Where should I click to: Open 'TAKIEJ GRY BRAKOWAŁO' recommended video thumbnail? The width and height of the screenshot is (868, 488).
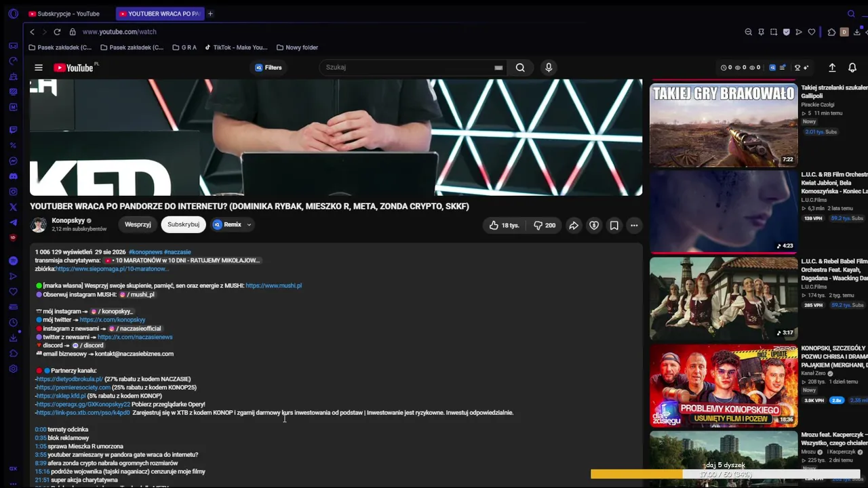pyautogui.click(x=724, y=125)
